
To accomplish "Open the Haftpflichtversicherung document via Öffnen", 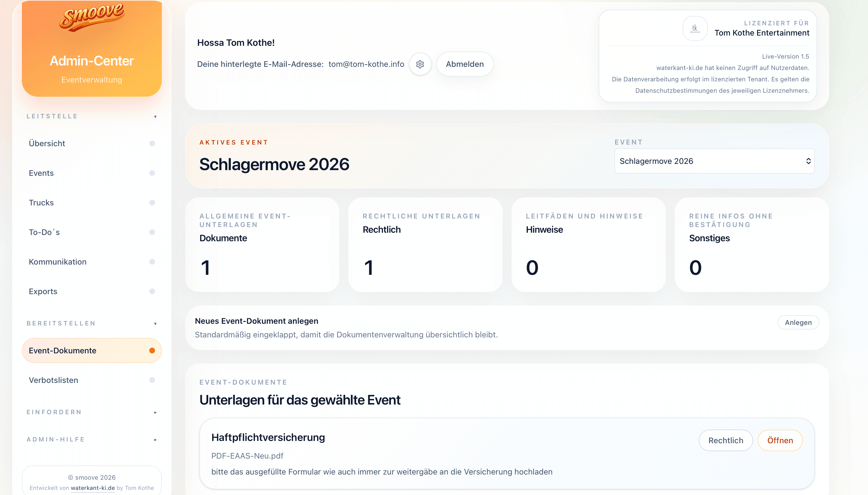I will point(780,440).
